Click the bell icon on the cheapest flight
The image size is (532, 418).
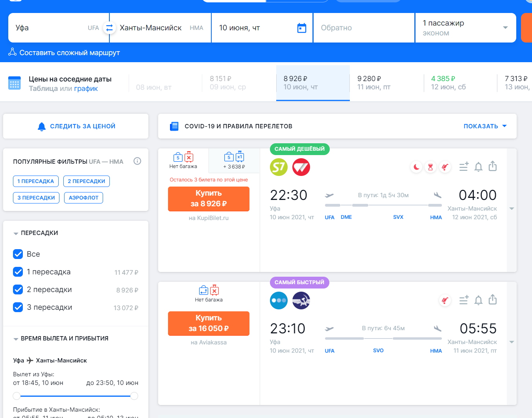pos(478,167)
